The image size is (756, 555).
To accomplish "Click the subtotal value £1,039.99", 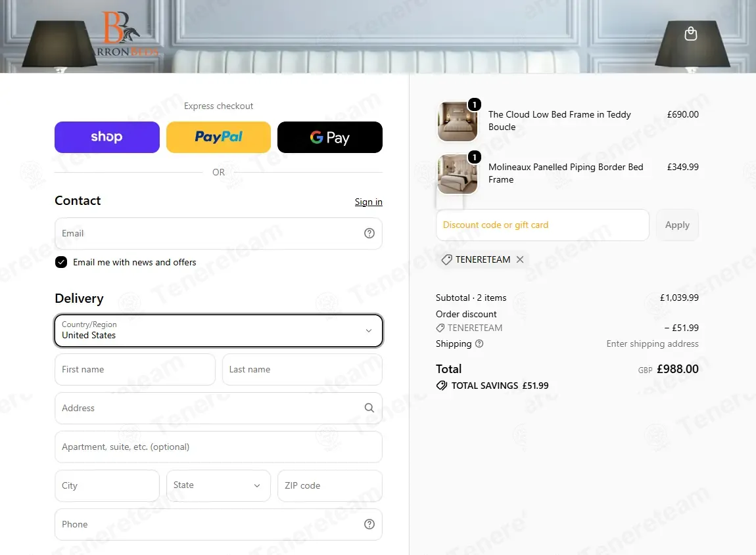I will click(679, 298).
